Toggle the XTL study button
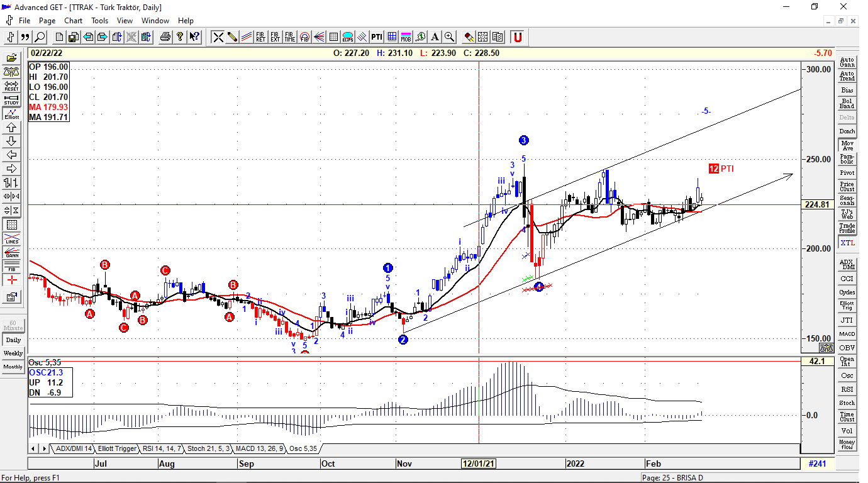The image size is (868, 483). click(x=847, y=243)
